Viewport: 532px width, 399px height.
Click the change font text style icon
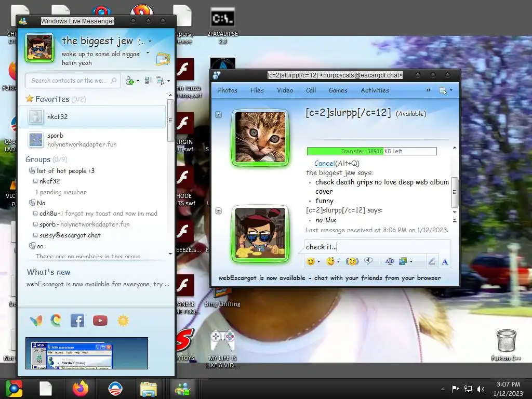click(x=390, y=261)
